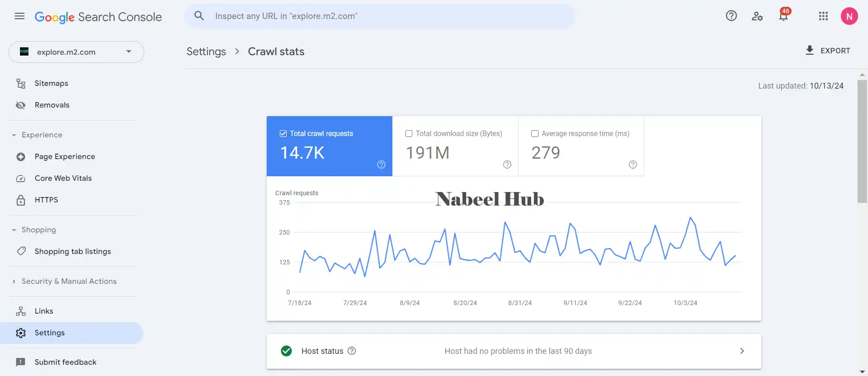The height and width of the screenshot is (376, 868).
Task: Open the notifications bell
Action: pos(783,16)
